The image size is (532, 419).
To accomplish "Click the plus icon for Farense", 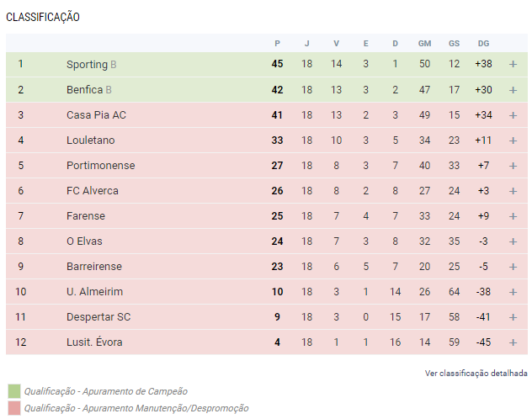I will pyautogui.click(x=513, y=216).
